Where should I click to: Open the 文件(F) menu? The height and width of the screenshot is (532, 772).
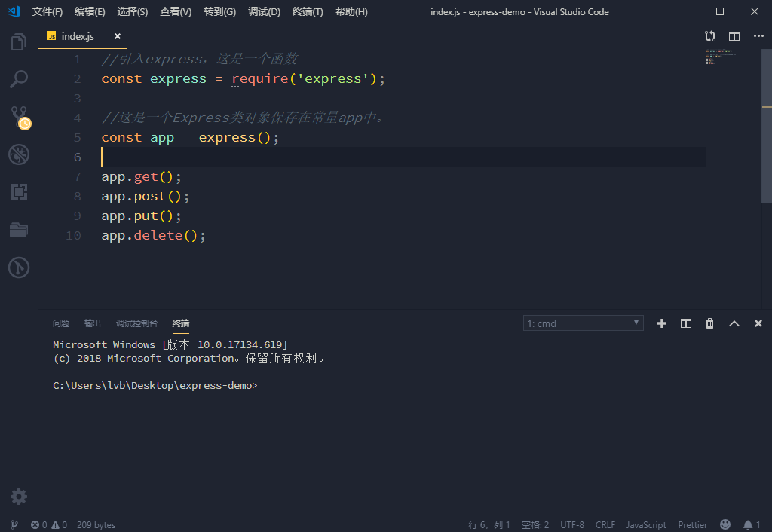pyautogui.click(x=47, y=12)
